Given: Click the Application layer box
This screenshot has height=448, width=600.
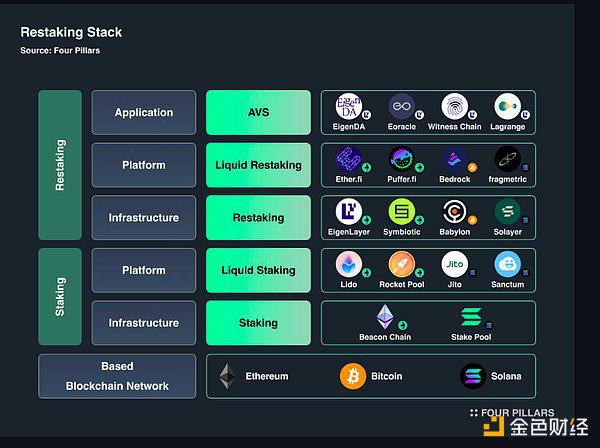Looking at the screenshot, I should (144, 112).
